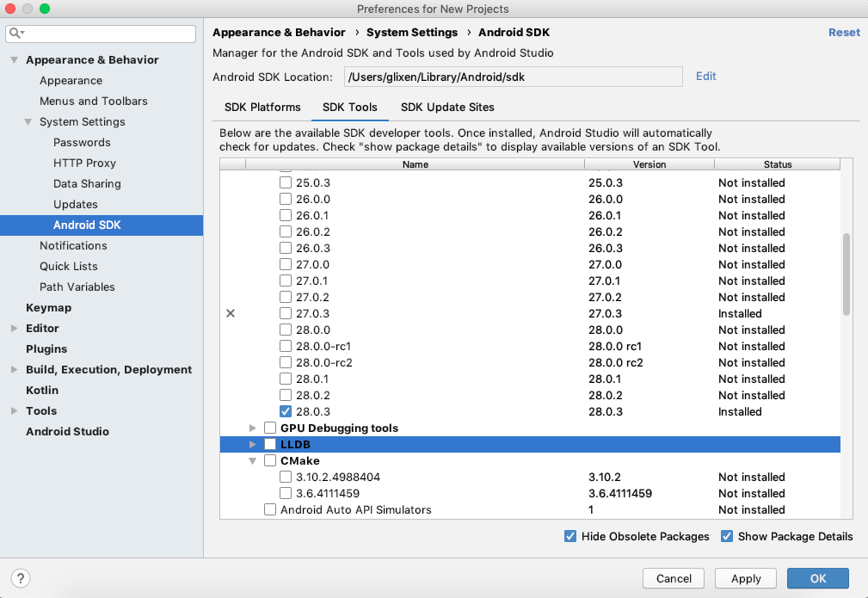Click Edit next to SDK location
Image resolution: width=868 pixels, height=598 pixels.
(x=705, y=77)
